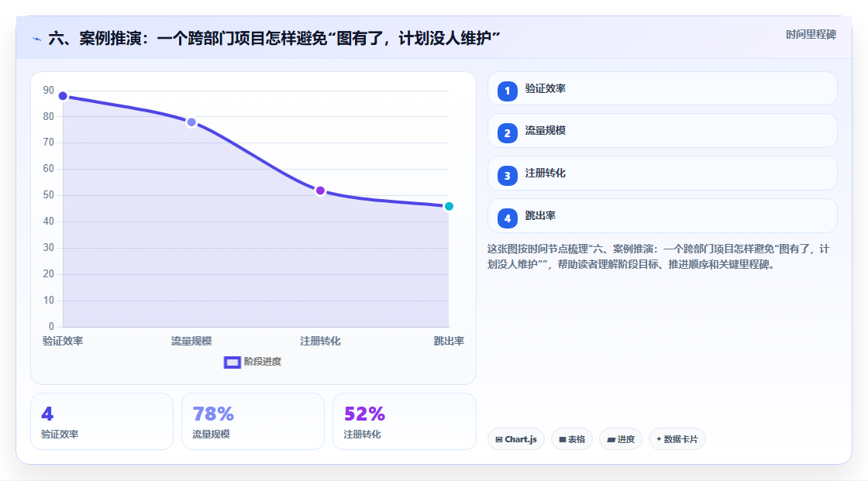
Task: Click the numbered badge 4 for 跳出率
Action: [x=507, y=218]
